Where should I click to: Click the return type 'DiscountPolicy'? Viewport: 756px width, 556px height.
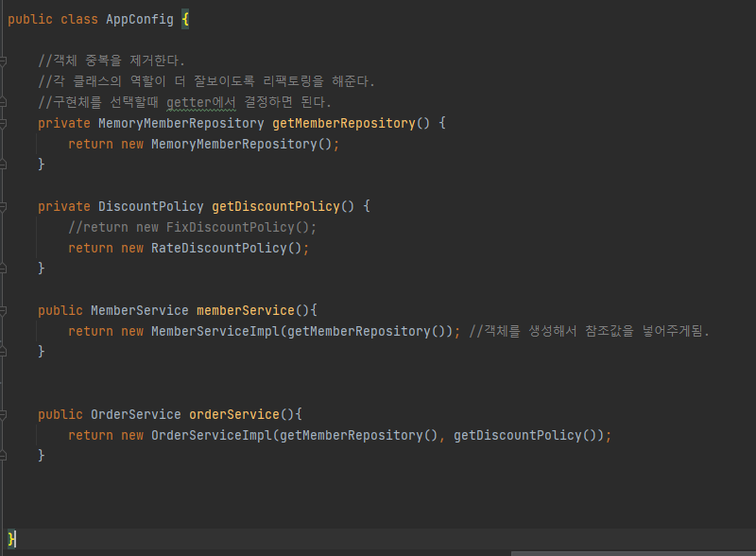coord(151,206)
